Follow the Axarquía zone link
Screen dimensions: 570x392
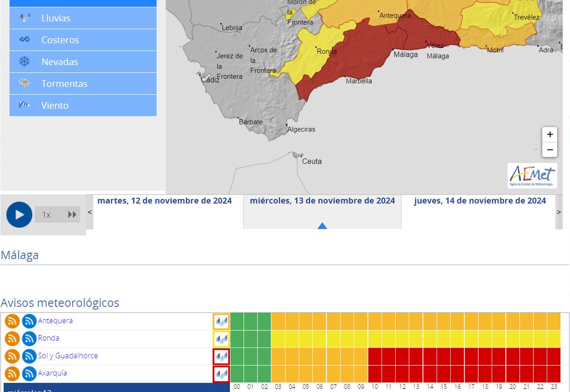52,373
